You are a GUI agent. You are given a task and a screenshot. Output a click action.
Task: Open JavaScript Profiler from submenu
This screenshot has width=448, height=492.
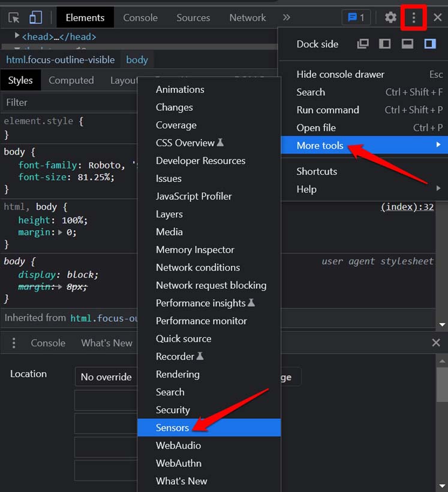point(209,197)
